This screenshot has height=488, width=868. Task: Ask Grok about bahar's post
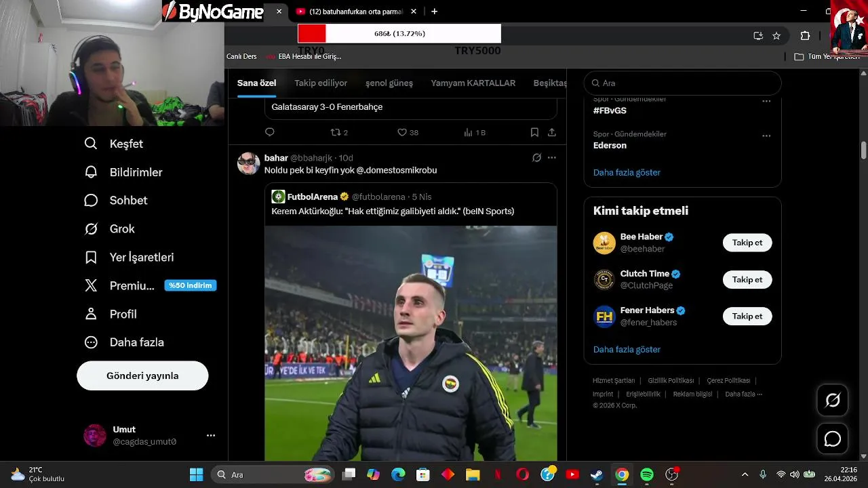click(536, 158)
